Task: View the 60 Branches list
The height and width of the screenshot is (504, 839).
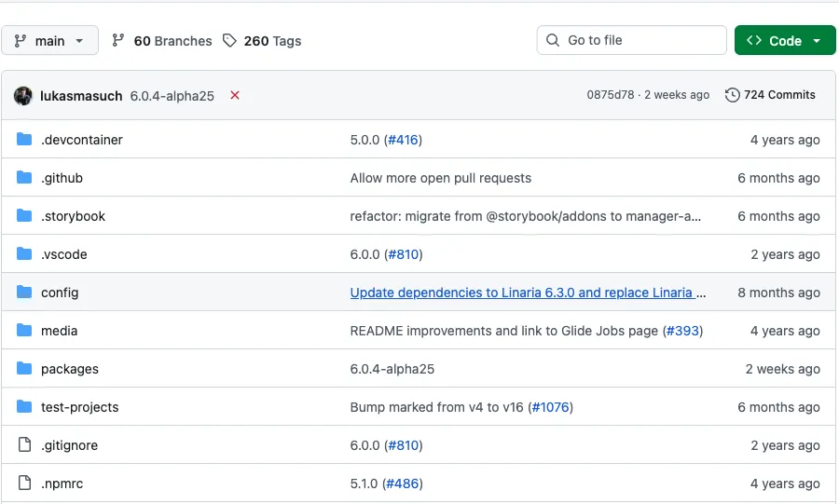Action: point(162,41)
